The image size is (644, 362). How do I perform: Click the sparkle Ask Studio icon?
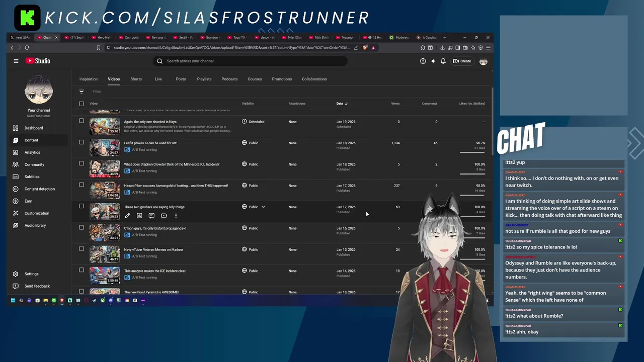[x=433, y=61]
